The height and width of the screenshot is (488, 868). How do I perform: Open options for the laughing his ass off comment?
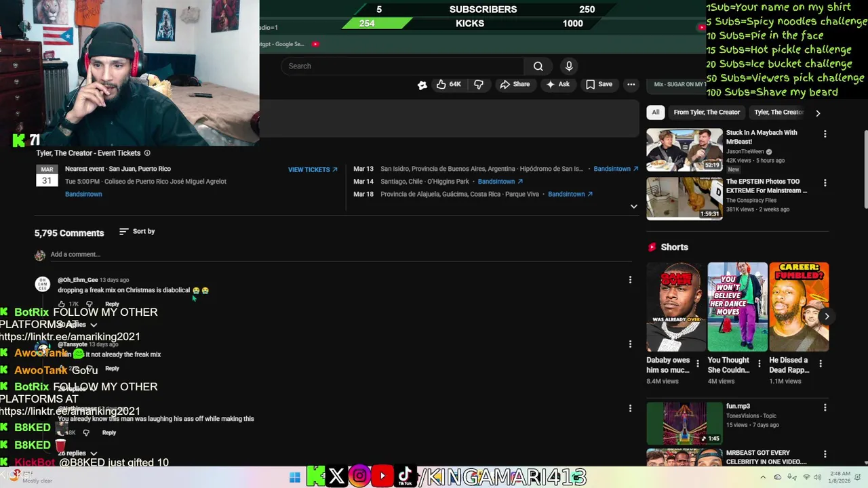pyautogui.click(x=630, y=408)
